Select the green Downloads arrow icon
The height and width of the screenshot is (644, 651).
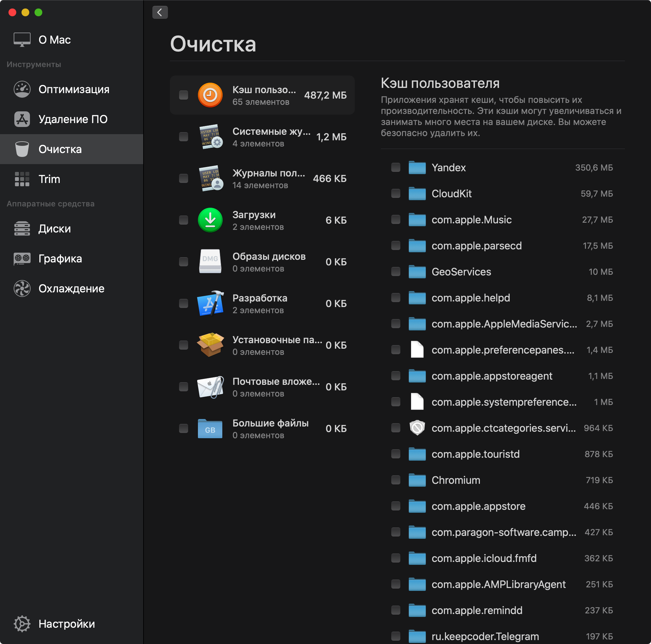point(210,220)
